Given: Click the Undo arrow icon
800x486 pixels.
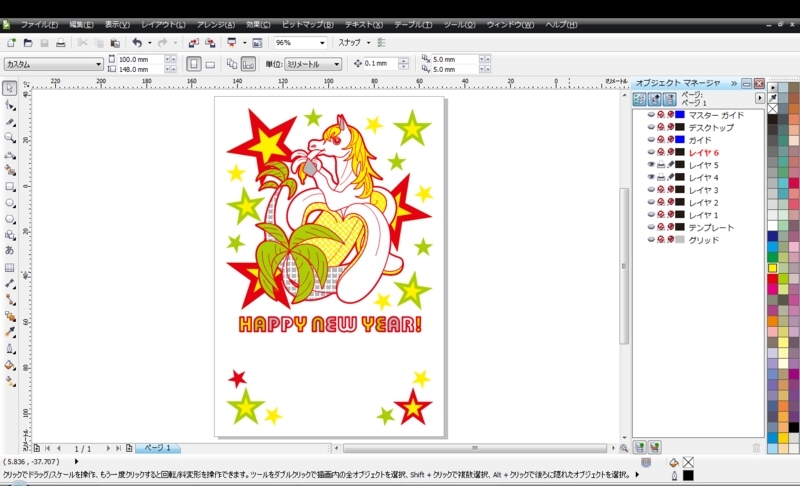Looking at the screenshot, I should [137, 43].
